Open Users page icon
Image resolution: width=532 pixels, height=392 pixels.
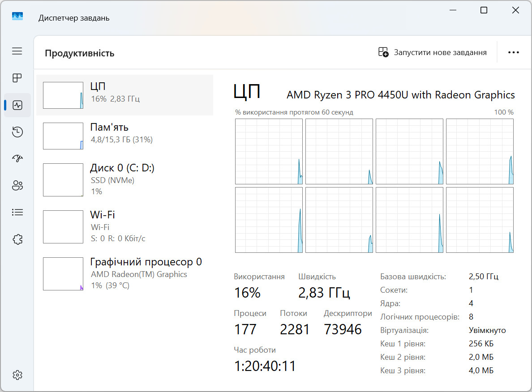pos(17,185)
